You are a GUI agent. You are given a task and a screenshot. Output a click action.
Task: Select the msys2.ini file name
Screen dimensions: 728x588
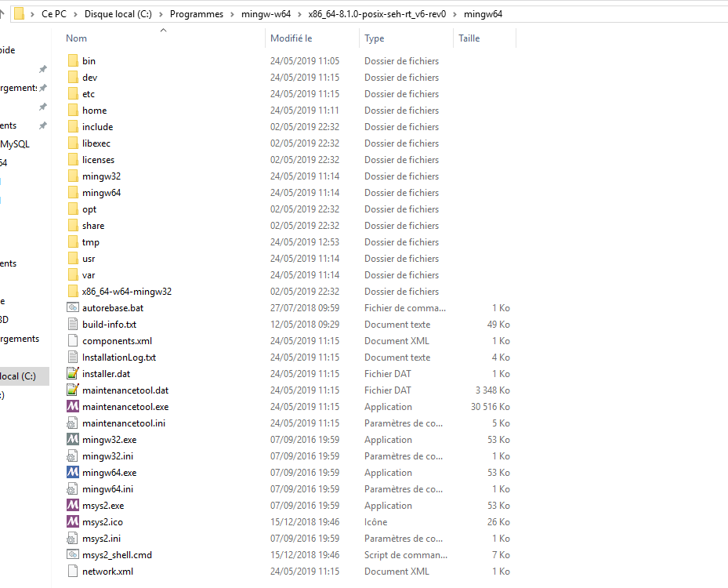(x=101, y=539)
